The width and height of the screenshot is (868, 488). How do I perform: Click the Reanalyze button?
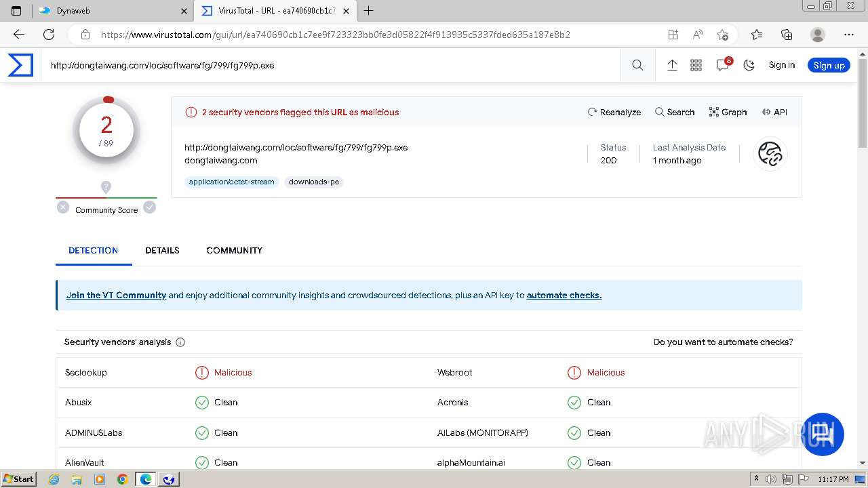pos(614,112)
